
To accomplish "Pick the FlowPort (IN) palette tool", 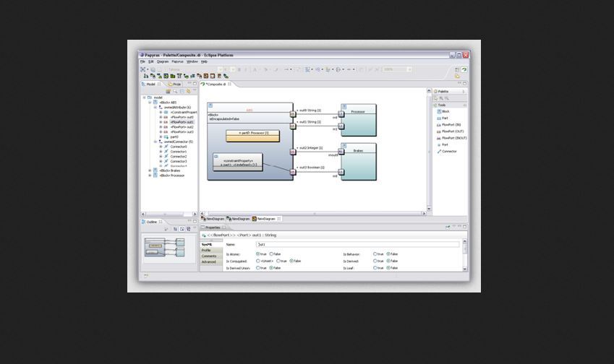I will coord(451,125).
